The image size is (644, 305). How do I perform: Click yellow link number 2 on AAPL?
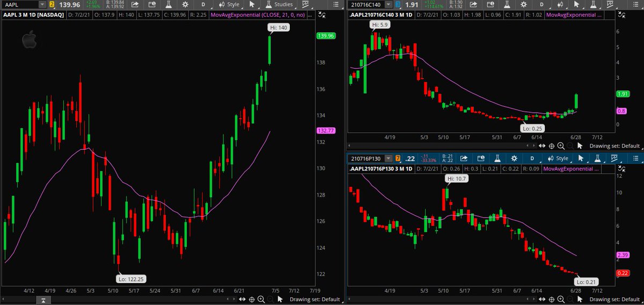[52, 5]
